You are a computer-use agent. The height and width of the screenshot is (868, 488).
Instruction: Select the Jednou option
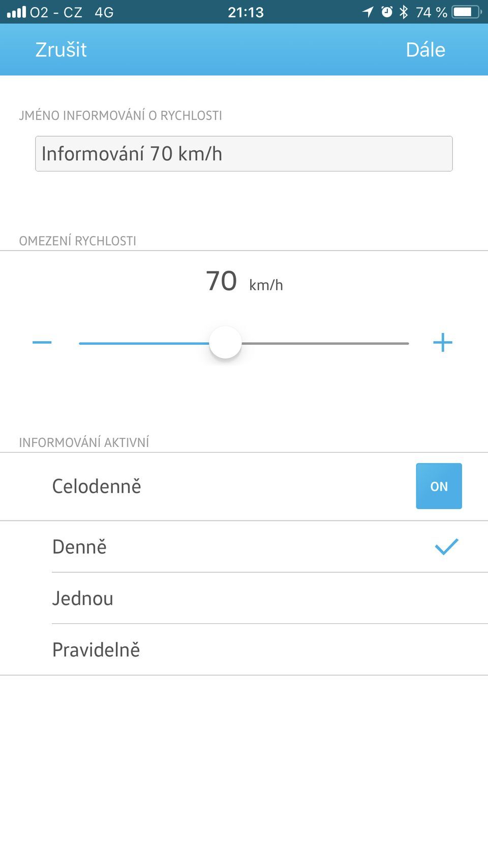(x=83, y=598)
